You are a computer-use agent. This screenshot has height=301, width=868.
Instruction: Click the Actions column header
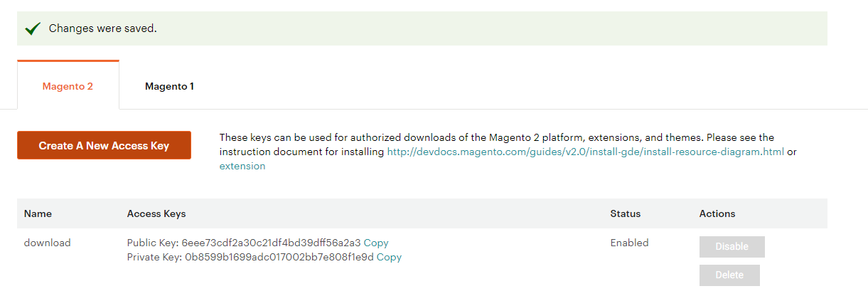coord(717,213)
